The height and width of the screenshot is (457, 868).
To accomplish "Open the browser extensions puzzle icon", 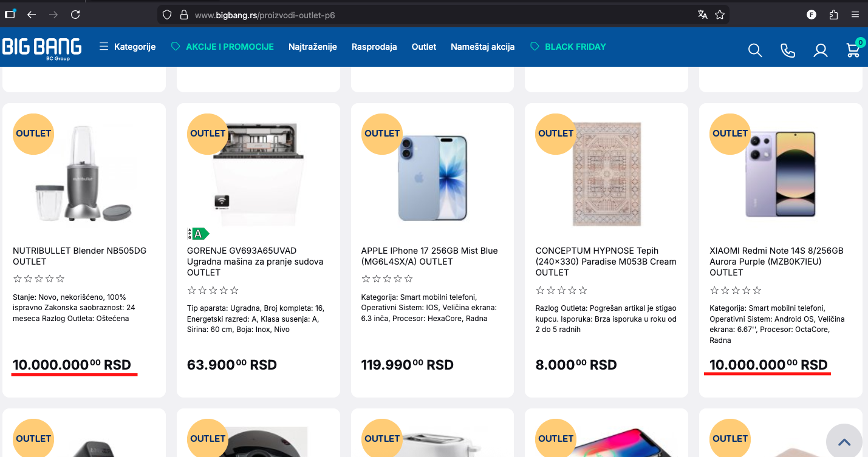I will point(833,15).
